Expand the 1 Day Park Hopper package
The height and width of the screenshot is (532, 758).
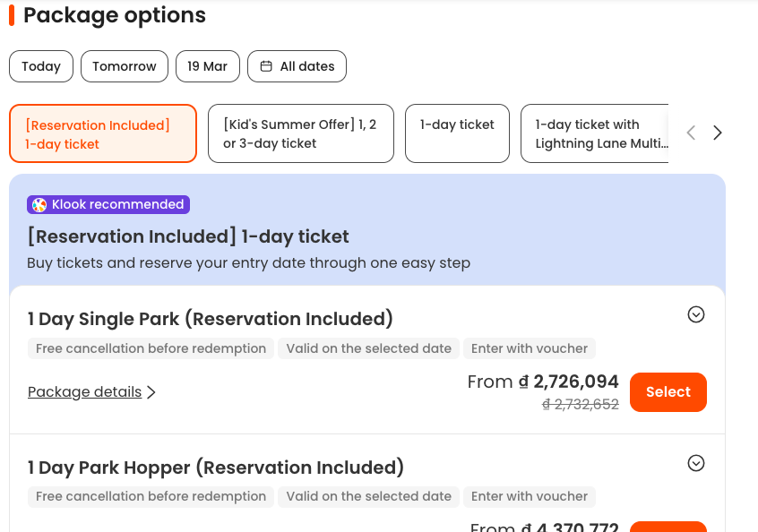coord(695,463)
